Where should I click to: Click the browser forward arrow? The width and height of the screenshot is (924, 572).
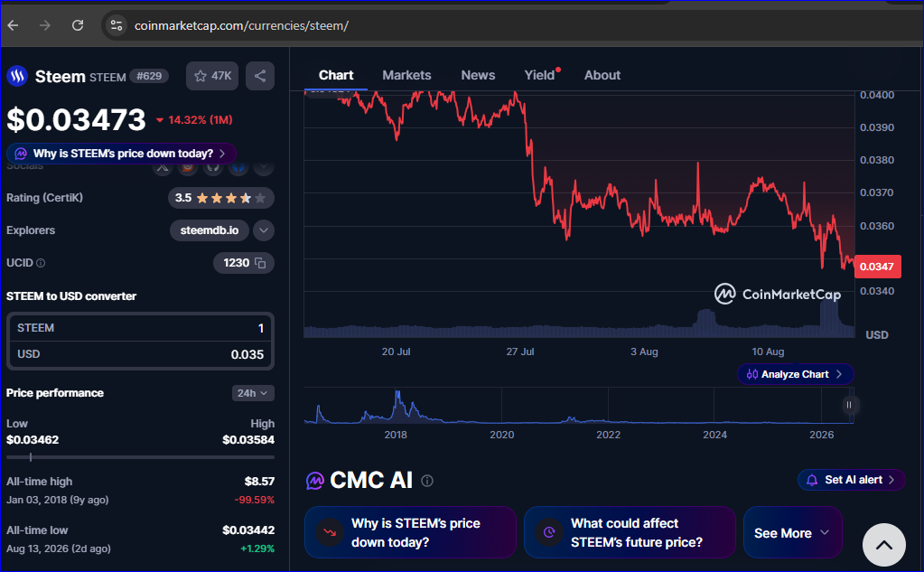(45, 25)
